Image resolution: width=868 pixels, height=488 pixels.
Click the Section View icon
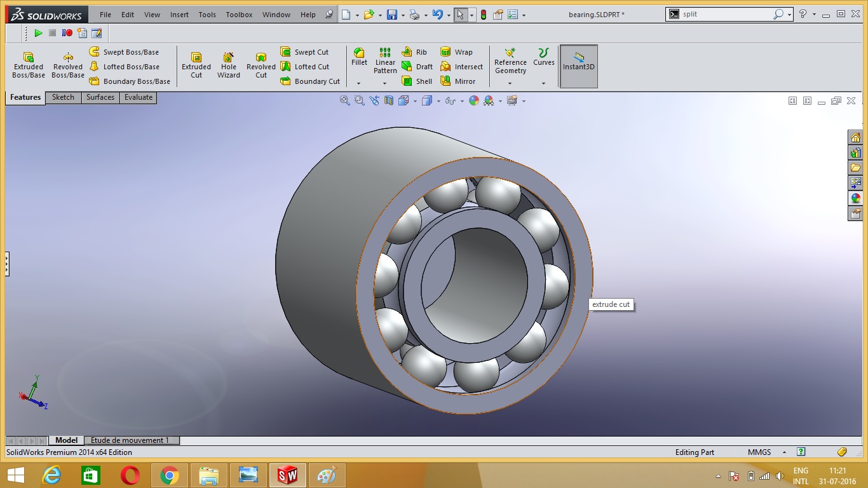point(389,100)
